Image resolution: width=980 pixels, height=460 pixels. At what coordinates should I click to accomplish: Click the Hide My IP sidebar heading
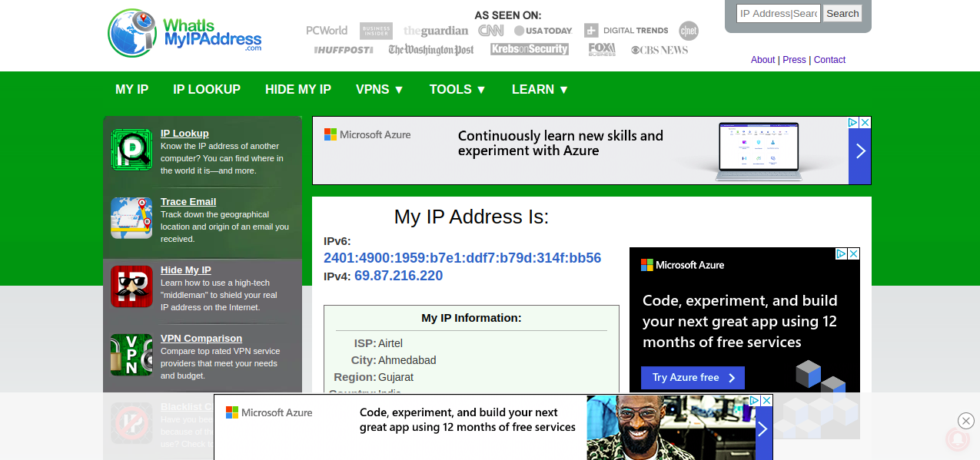click(x=186, y=270)
